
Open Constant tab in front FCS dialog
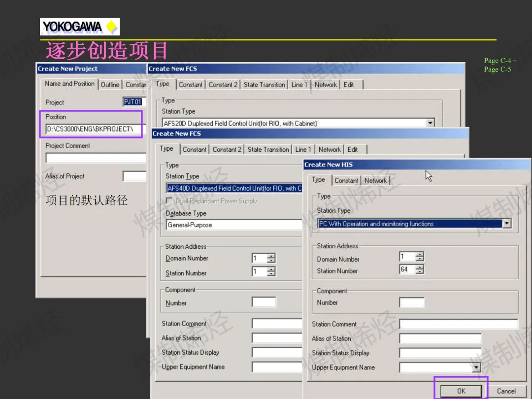pos(195,150)
